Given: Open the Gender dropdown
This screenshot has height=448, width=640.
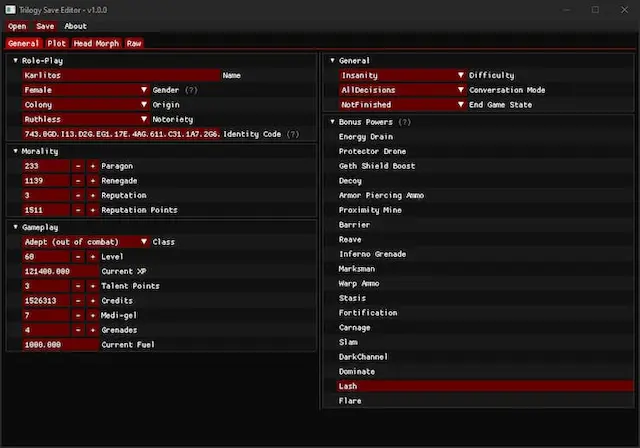Looking at the screenshot, I should (86, 90).
